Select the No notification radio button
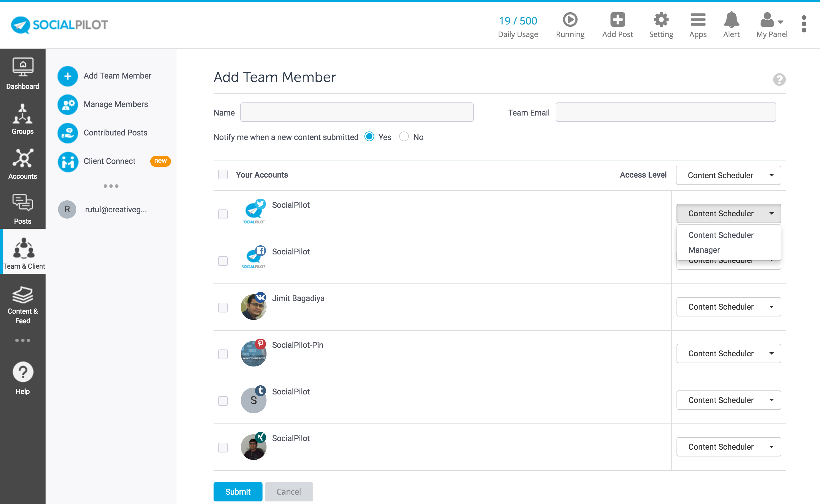 click(x=404, y=137)
